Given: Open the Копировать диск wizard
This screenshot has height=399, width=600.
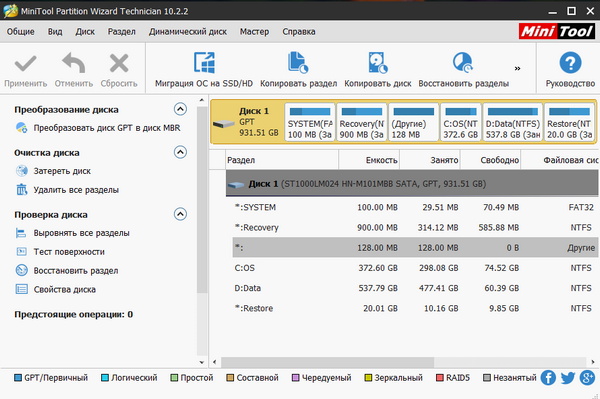Looking at the screenshot, I should (378, 70).
